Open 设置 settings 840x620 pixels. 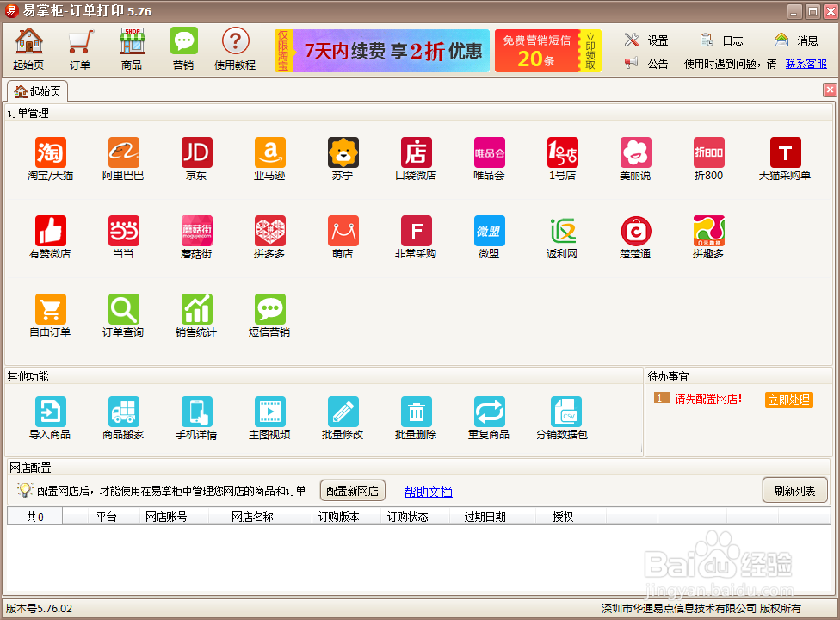tap(646, 40)
